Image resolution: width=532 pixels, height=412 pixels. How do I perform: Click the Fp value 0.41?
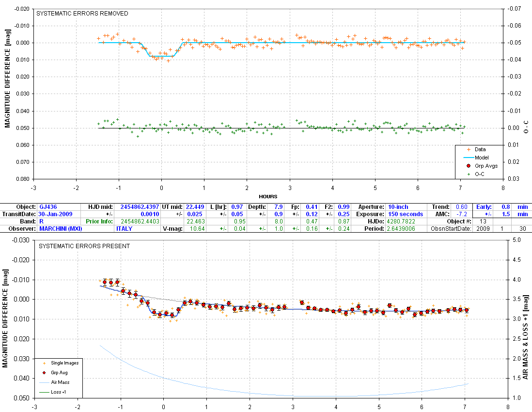[x=312, y=206]
